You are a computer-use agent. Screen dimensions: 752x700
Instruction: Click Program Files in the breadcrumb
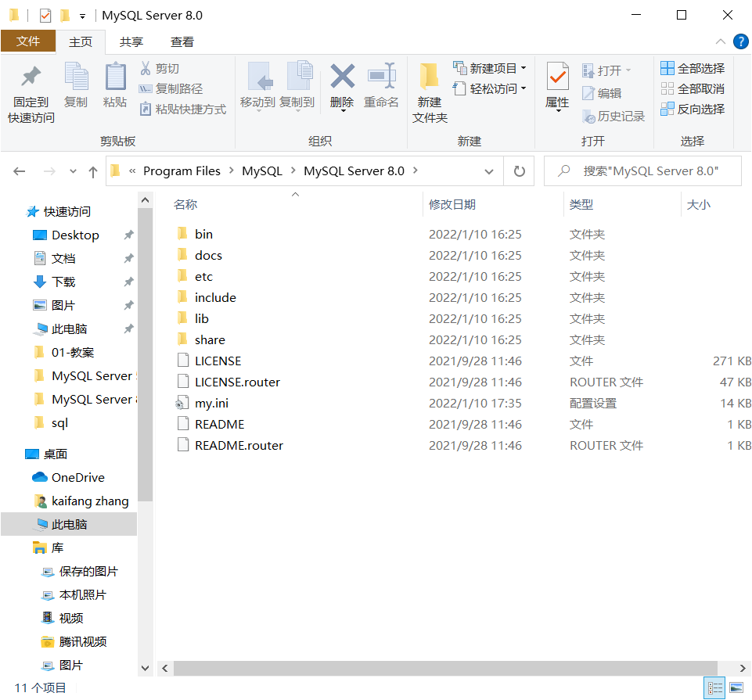(x=182, y=171)
